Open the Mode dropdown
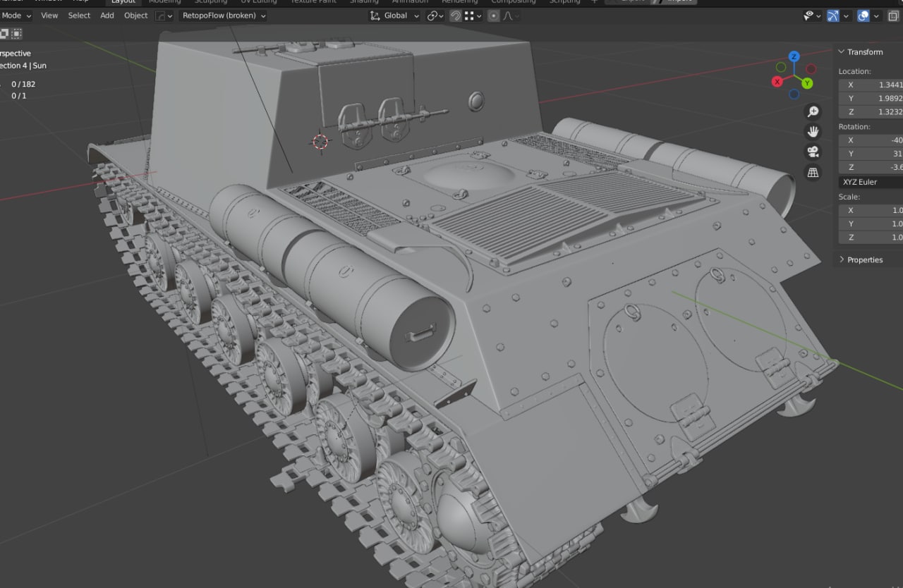Viewport: 903px width, 588px height. pos(16,16)
